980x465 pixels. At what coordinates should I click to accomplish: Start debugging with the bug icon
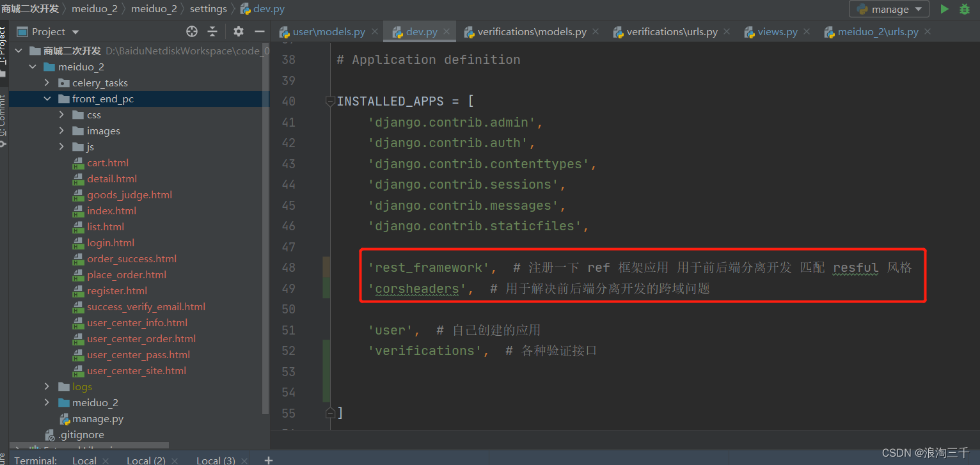(x=965, y=9)
